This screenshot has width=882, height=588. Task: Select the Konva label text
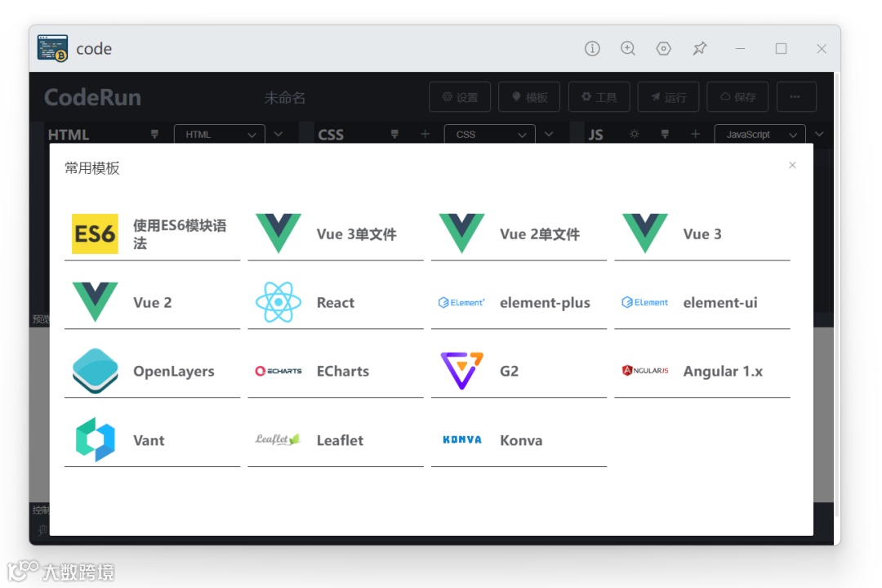point(521,440)
